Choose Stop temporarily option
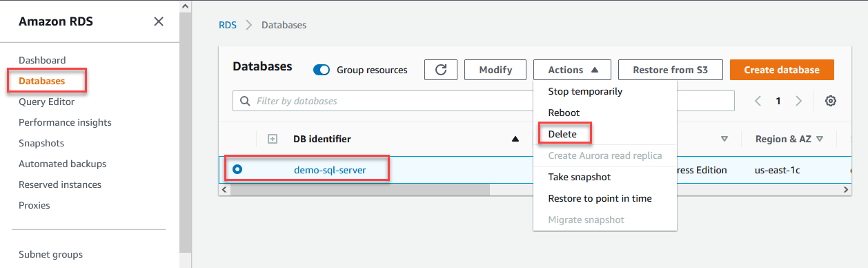Viewport: 868px width, 268px height. [585, 91]
